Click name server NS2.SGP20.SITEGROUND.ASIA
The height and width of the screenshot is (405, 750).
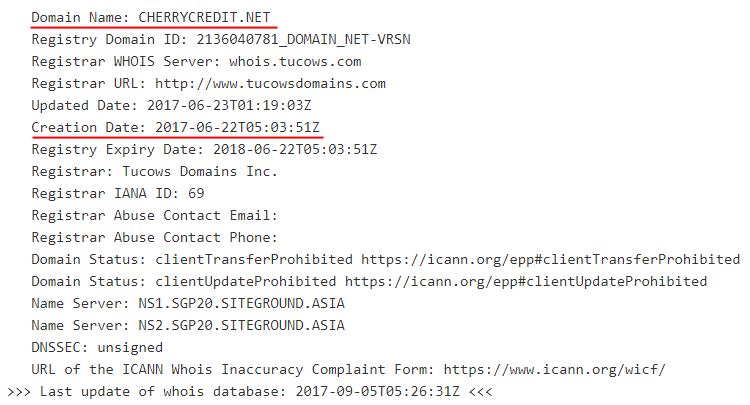(242, 326)
